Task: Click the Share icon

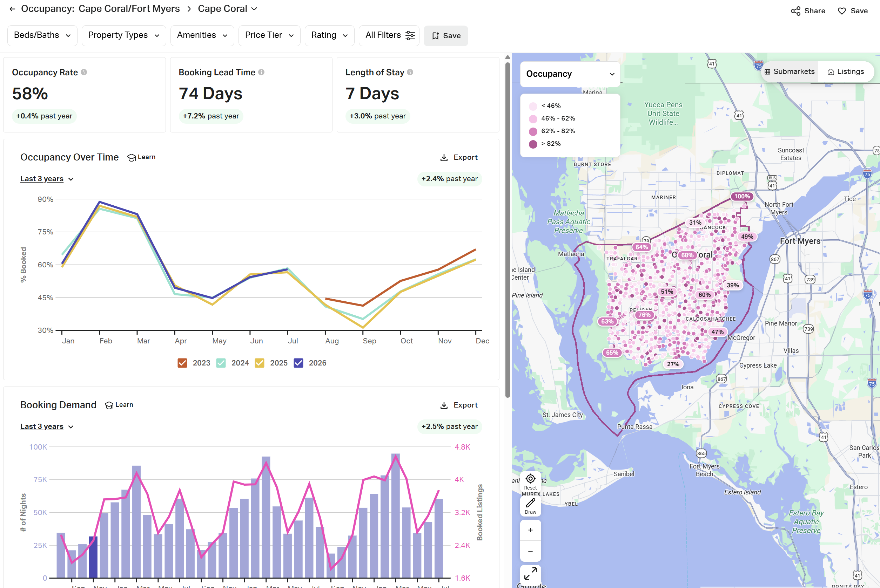Action: pos(795,11)
